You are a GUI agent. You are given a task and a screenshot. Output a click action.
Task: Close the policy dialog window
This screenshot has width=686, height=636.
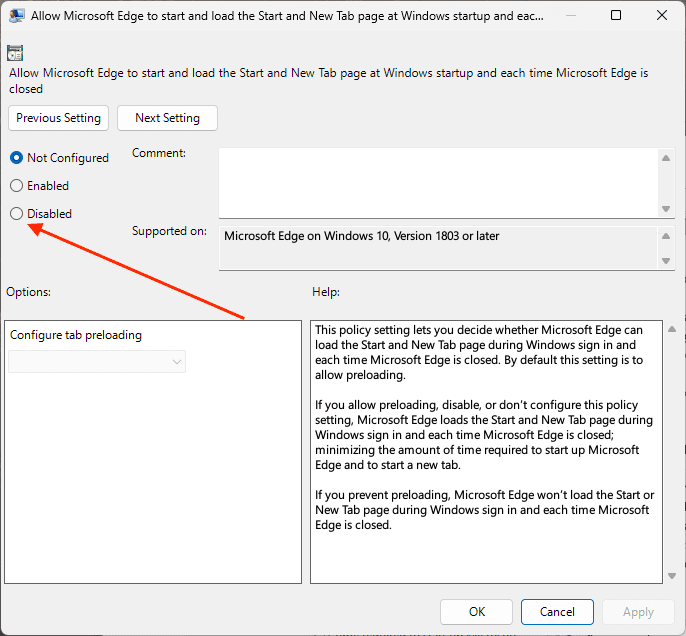click(x=662, y=15)
